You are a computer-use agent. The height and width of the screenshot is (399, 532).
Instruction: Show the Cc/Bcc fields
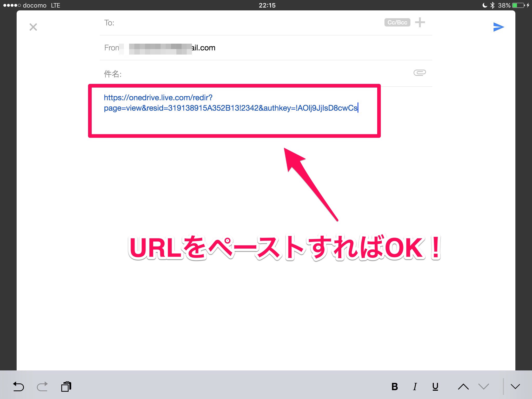click(x=397, y=23)
